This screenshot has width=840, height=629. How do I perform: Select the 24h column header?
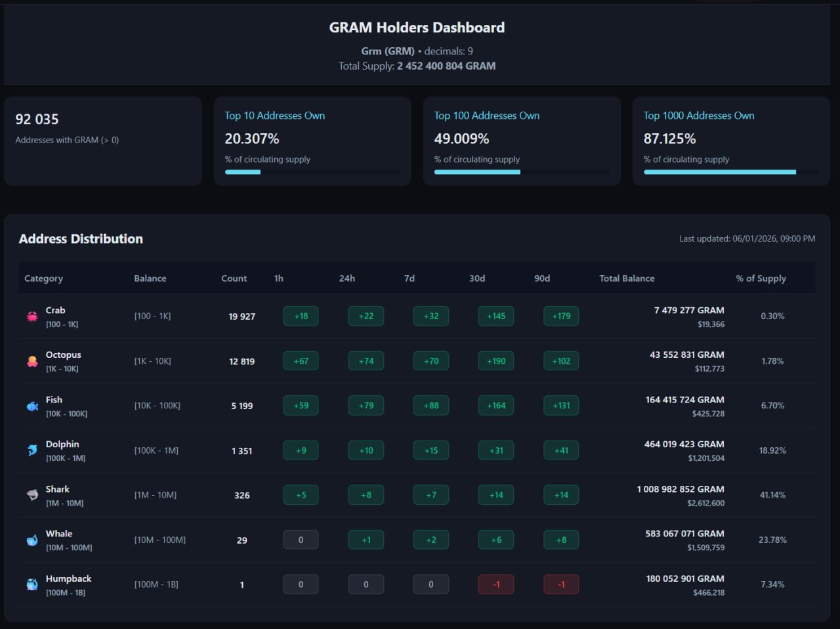pos(347,278)
